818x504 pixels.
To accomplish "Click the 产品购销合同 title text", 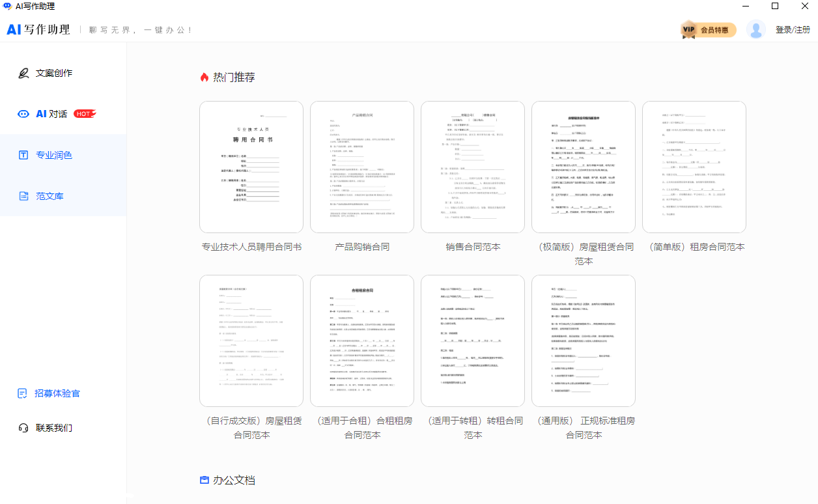I will [362, 247].
